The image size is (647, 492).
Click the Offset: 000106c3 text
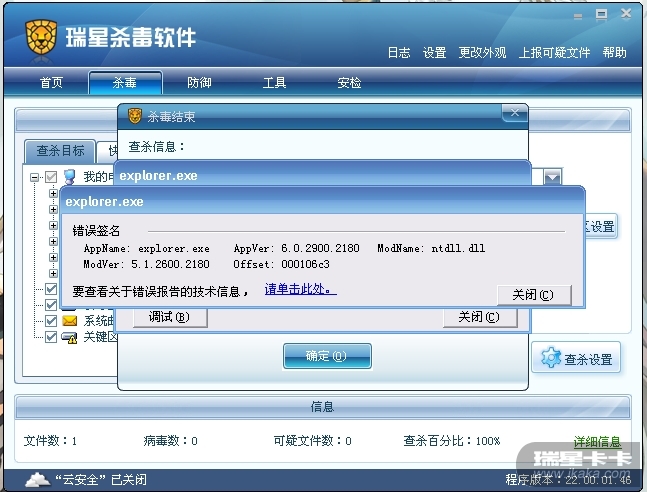281,264
